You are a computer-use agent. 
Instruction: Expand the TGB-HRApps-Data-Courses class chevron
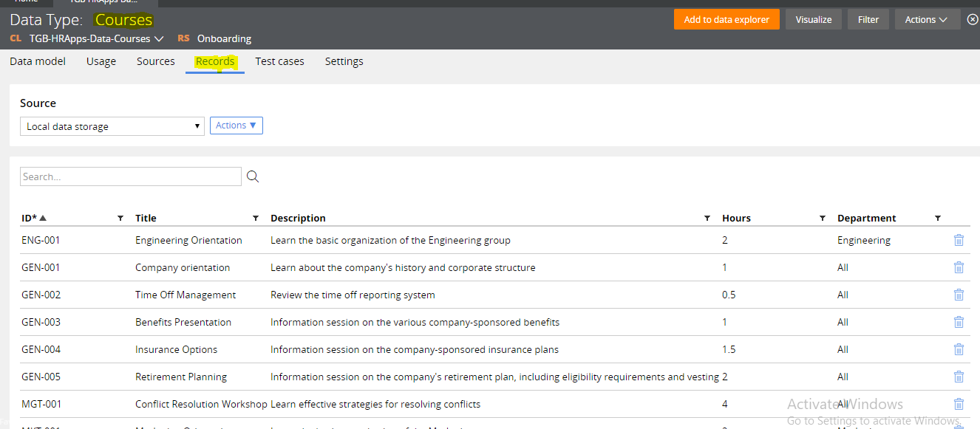[x=159, y=38]
